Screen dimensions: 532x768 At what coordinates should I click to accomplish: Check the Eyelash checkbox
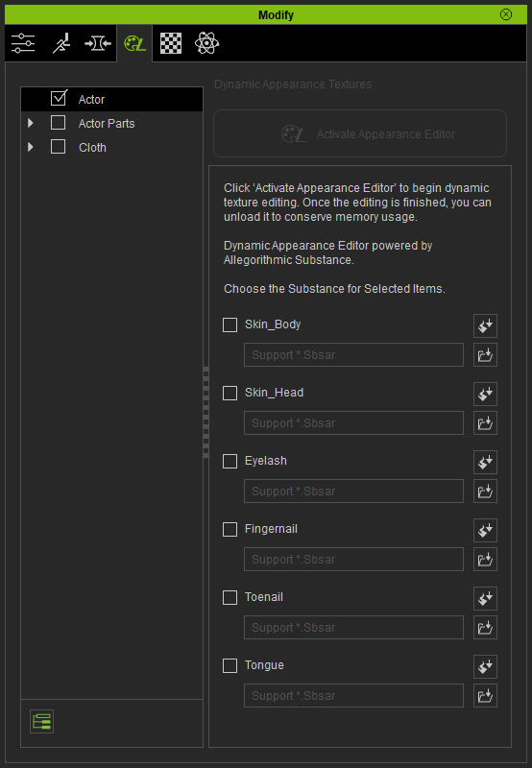click(230, 461)
